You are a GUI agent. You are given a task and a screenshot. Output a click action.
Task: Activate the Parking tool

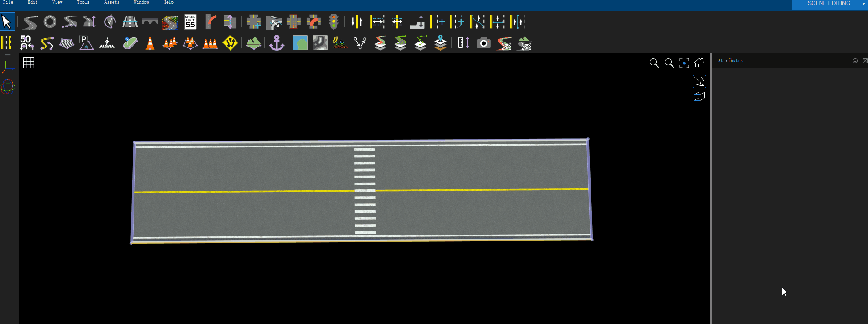tap(86, 43)
